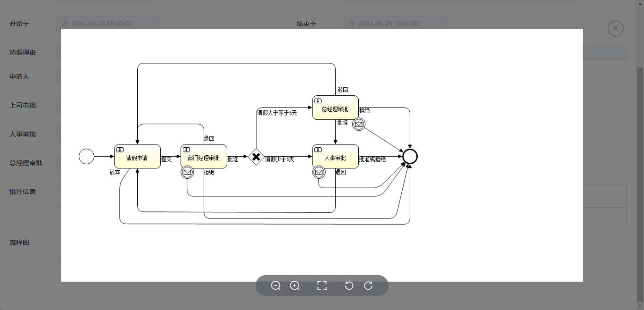Click the exclusive gateway diamond

pyautogui.click(x=256, y=157)
